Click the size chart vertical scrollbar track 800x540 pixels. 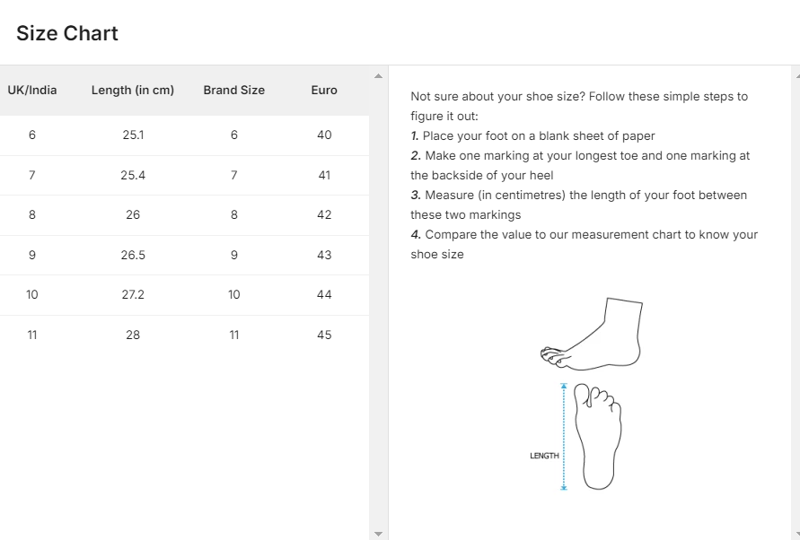[378, 300]
